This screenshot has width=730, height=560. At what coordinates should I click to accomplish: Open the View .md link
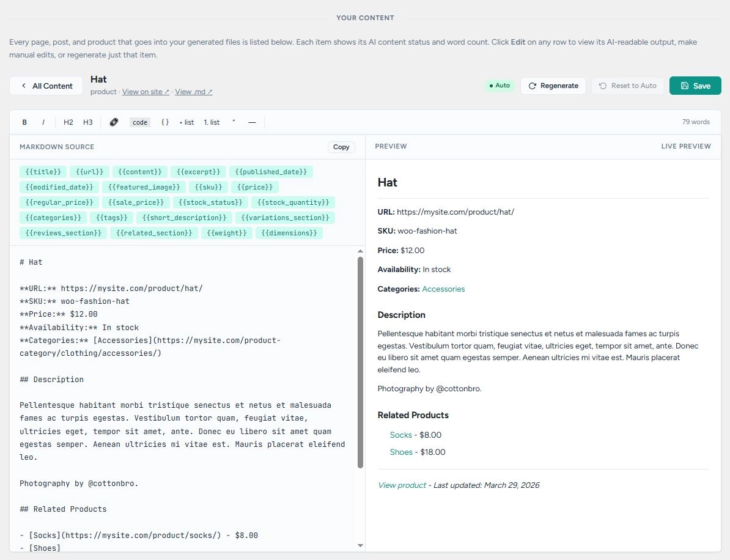click(x=194, y=92)
